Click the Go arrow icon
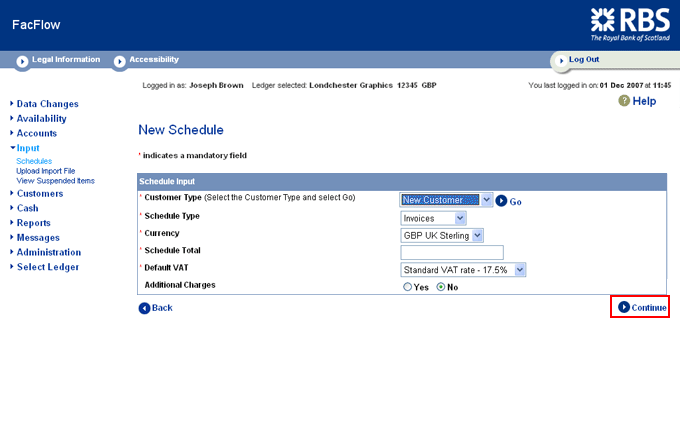 point(502,201)
